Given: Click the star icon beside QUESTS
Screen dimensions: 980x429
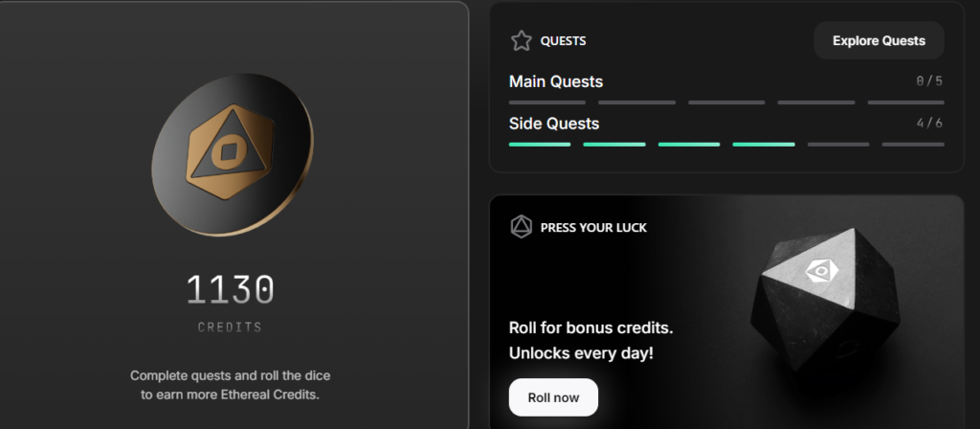Looking at the screenshot, I should (522, 41).
